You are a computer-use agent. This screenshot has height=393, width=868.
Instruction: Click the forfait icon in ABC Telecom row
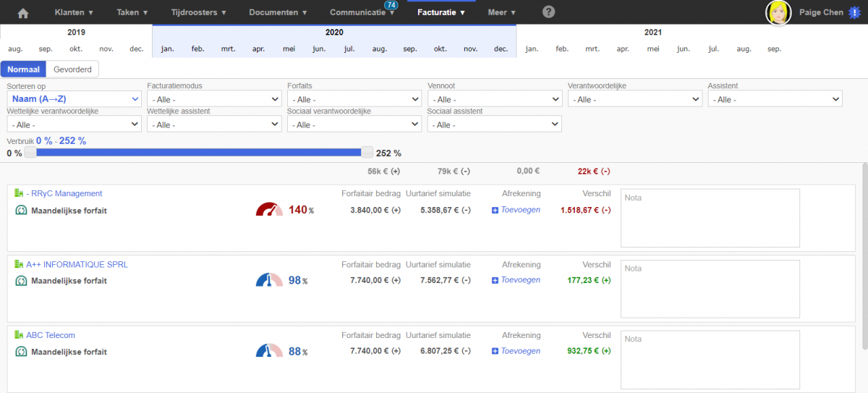click(21, 352)
